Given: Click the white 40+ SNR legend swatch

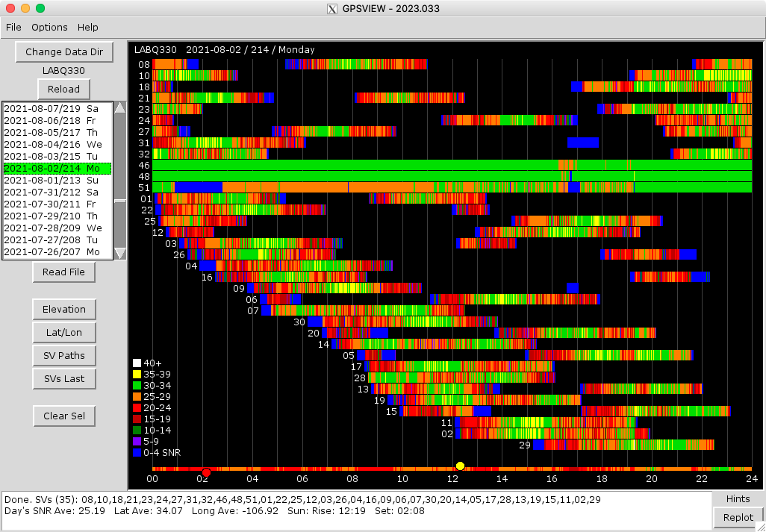Looking at the screenshot, I should (x=137, y=363).
